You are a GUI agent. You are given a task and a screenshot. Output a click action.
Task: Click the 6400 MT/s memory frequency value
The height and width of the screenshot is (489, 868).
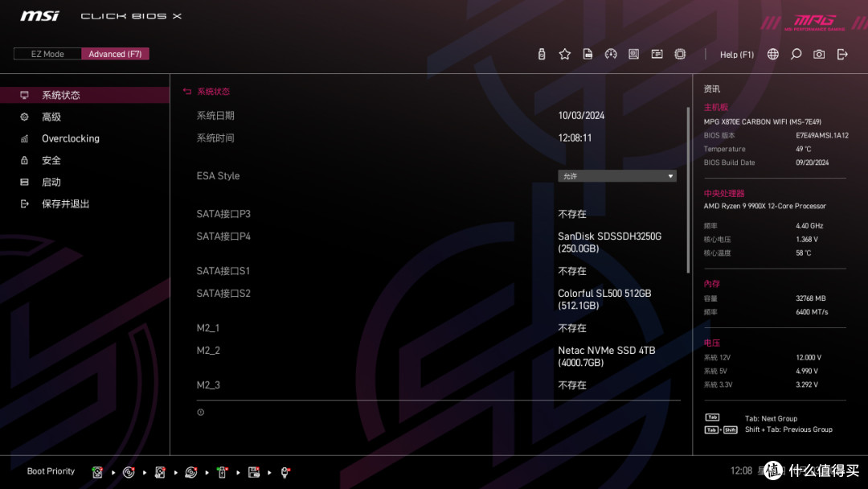(812, 312)
